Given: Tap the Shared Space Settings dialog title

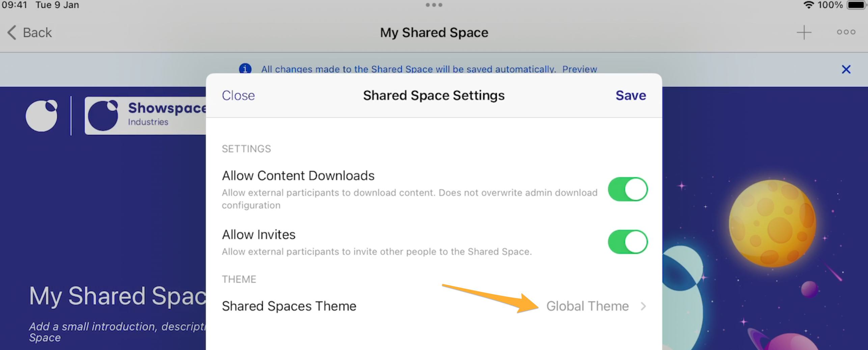Looking at the screenshot, I should [x=434, y=95].
